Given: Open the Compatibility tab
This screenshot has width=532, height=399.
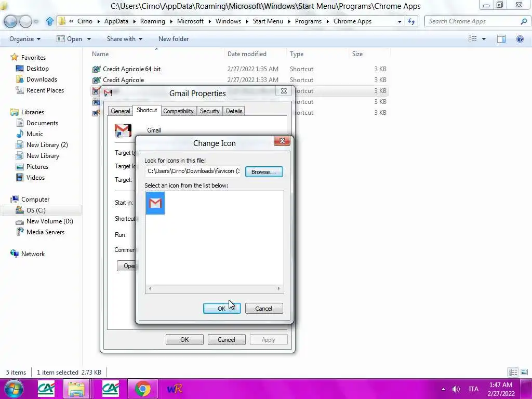Looking at the screenshot, I should [x=178, y=111].
